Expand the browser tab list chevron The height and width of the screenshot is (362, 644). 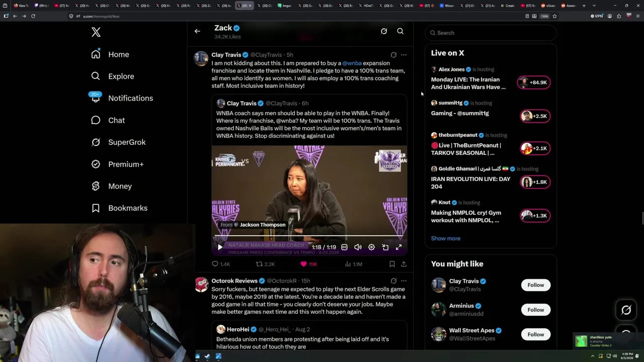(x=594, y=6)
